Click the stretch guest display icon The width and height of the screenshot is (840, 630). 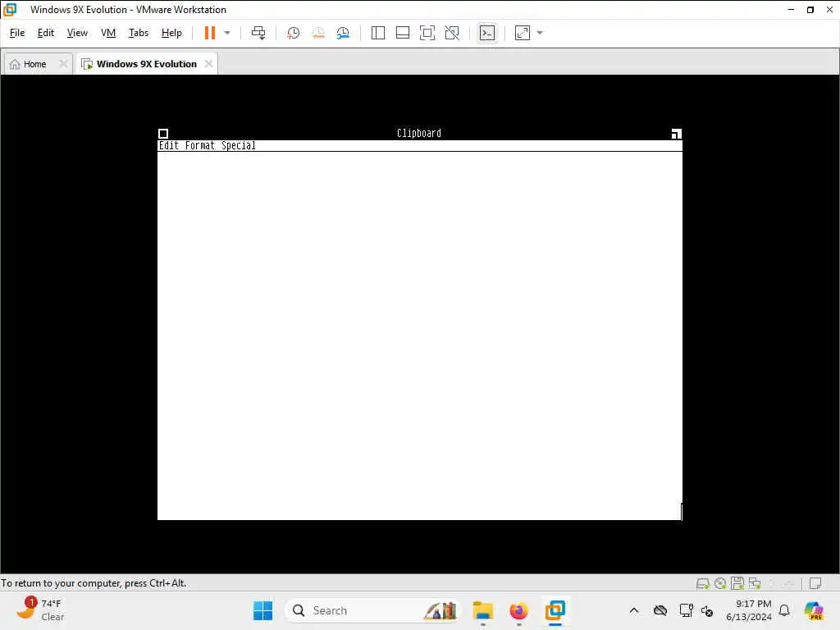pos(523,33)
